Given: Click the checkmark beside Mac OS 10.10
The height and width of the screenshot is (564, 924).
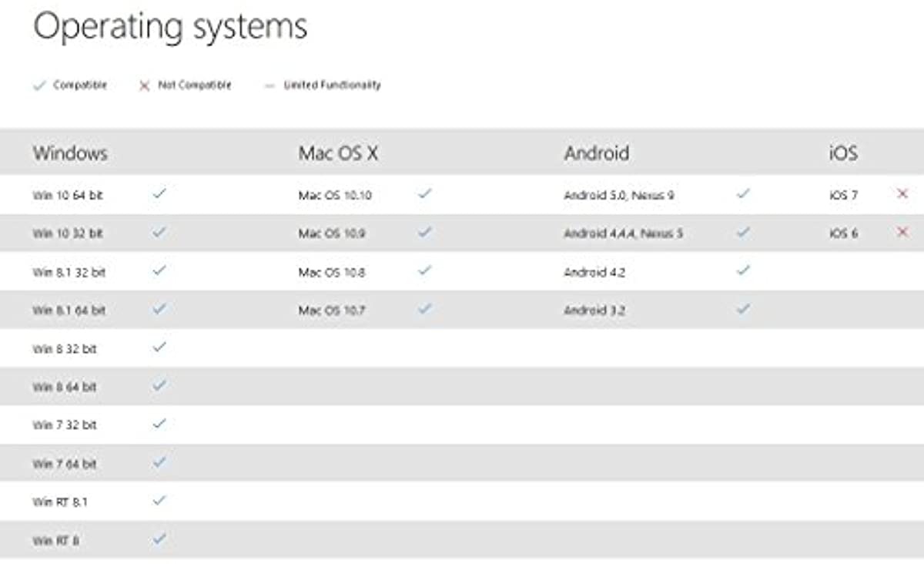Looking at the screenshot, I should (425, 194).
